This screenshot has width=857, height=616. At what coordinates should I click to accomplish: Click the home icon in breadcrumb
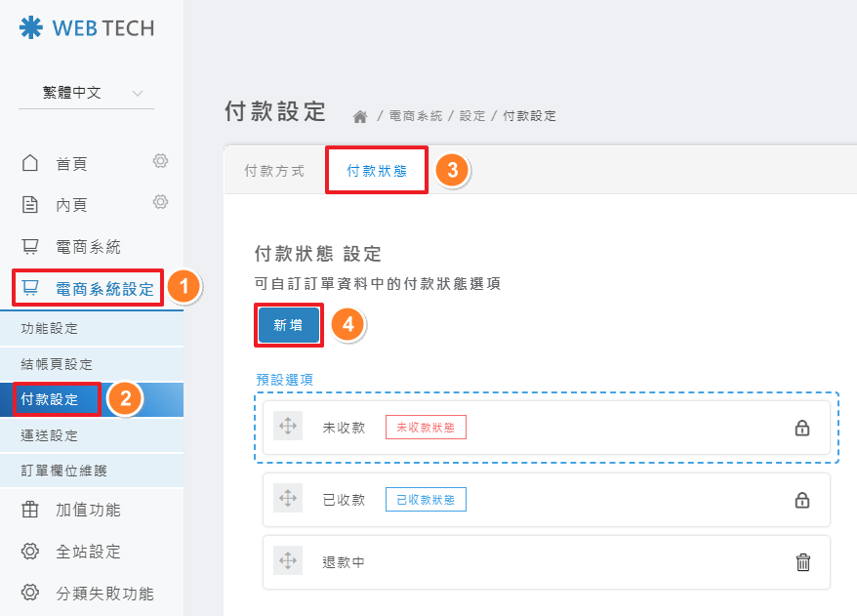pyautogui.click(x=360, y=116)
